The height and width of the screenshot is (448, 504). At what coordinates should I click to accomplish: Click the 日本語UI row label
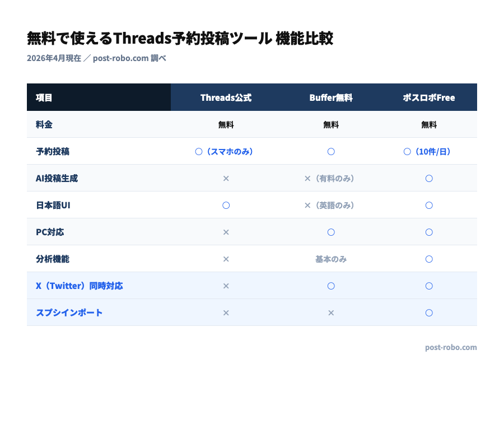pos(53,205)
